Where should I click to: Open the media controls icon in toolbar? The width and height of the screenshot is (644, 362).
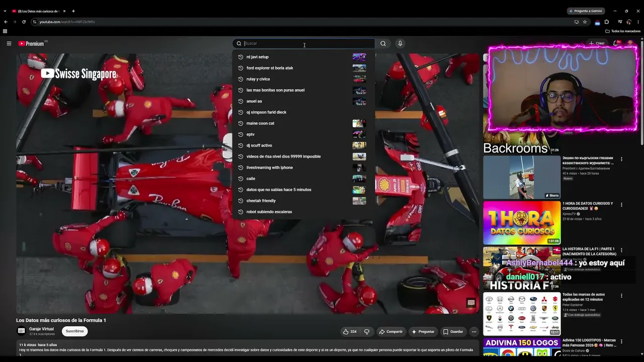click(x=620, y=22)
